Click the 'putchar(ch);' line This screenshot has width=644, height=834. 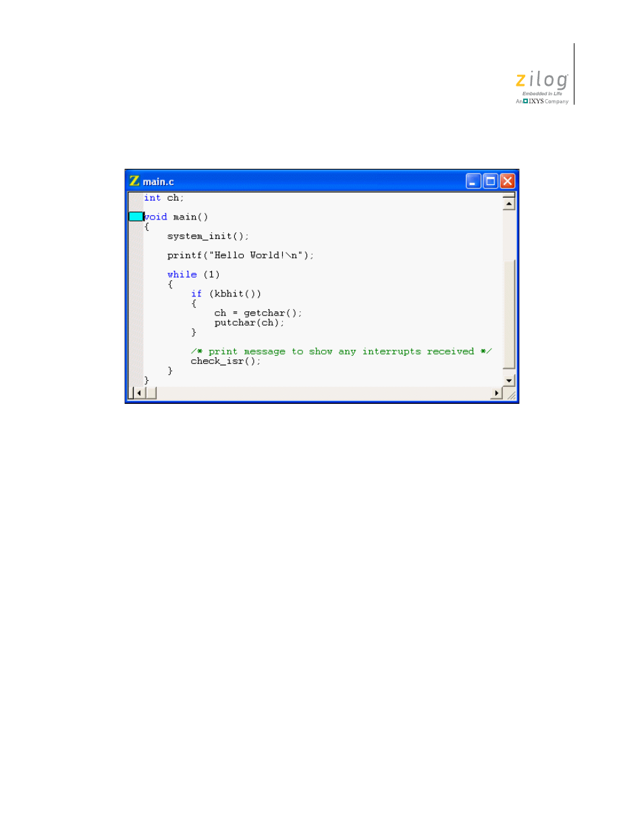click(x=249, y=323)
